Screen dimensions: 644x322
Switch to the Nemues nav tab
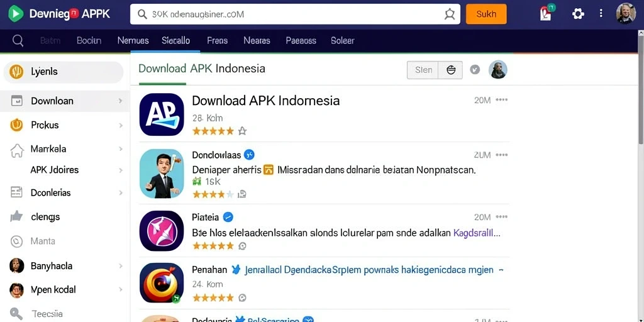coord(133,41)
